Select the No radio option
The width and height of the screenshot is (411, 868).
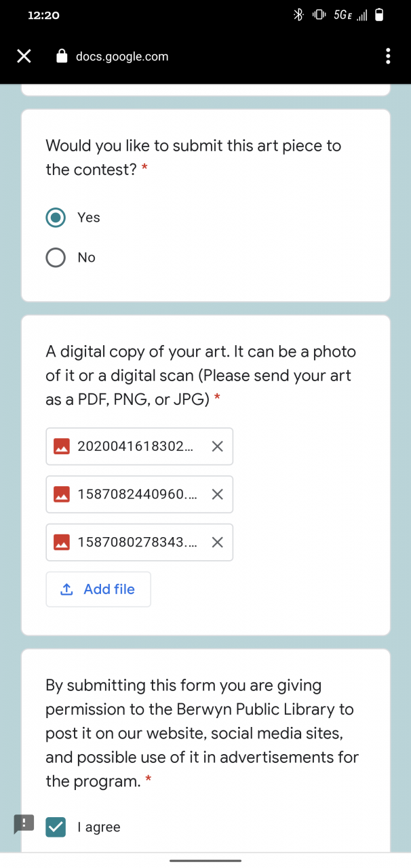tap(56, 258)
